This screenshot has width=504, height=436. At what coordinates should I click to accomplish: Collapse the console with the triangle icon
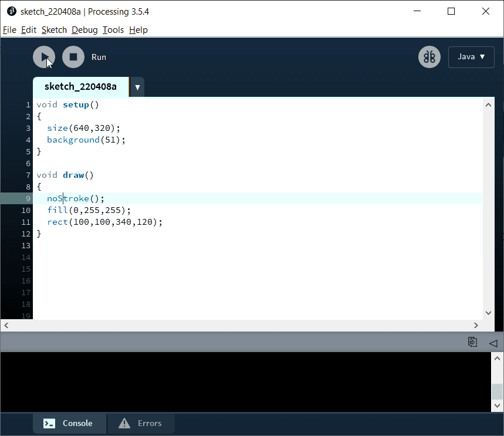[x=493, y=343]
